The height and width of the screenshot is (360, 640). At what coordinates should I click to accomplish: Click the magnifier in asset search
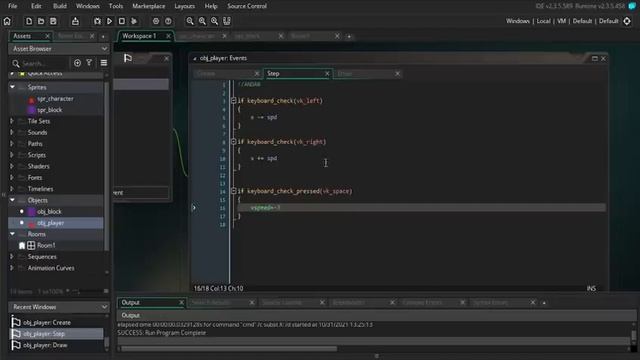[16, 64]
